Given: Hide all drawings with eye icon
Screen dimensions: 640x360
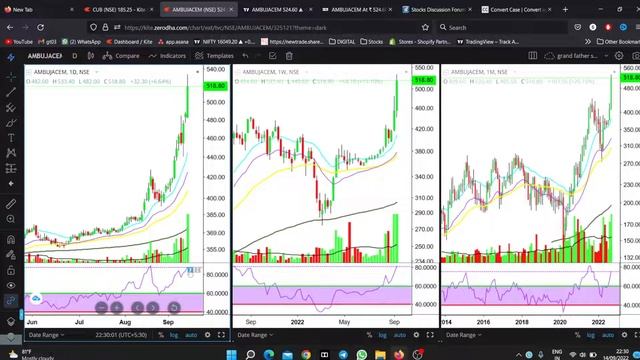Looking at the screenshot, I should [x=11, y=285].
